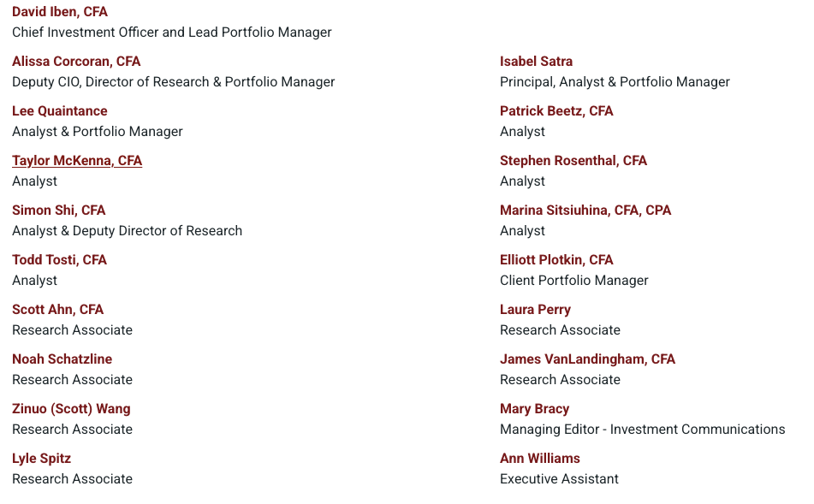Viewport: 814px width, 504px height.
Task: Open David Iben, CFA profile link
Action: coord(60,11)
